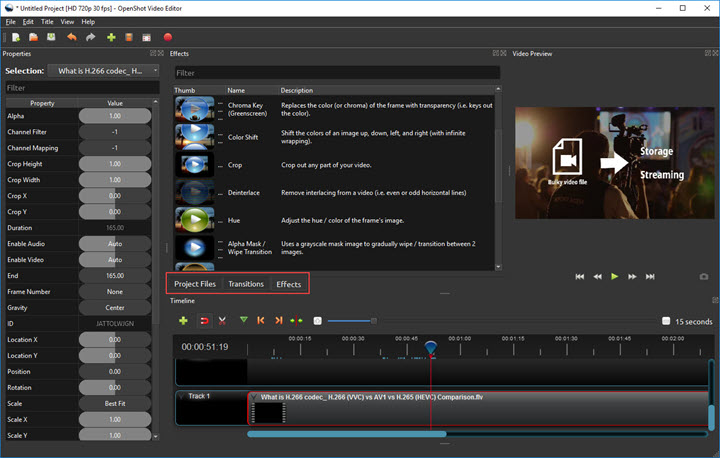The height and width of the screenshot is (458, 720).
Task: Click the green Import Files plus icon
Action: (x=111, y=37)
